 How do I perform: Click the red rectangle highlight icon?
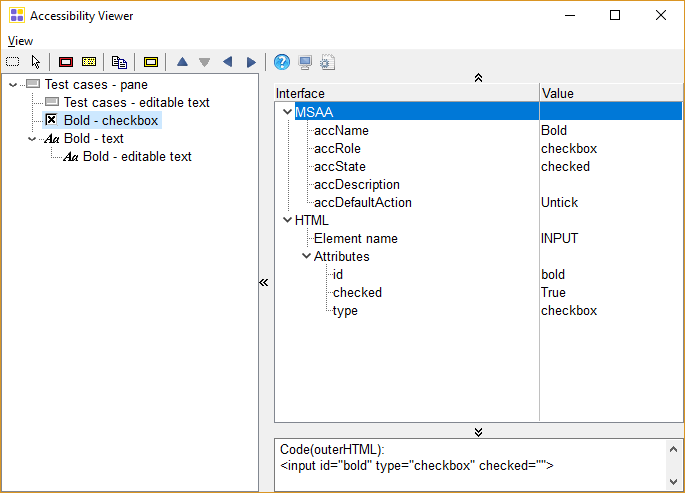click(x=67, y=62)
